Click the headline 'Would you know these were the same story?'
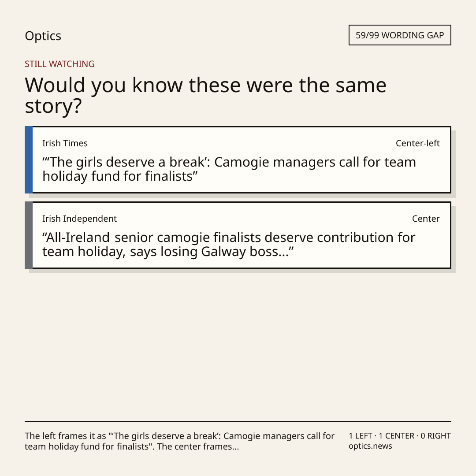Screen dimensions: 476x476 (x=205, y=95)
